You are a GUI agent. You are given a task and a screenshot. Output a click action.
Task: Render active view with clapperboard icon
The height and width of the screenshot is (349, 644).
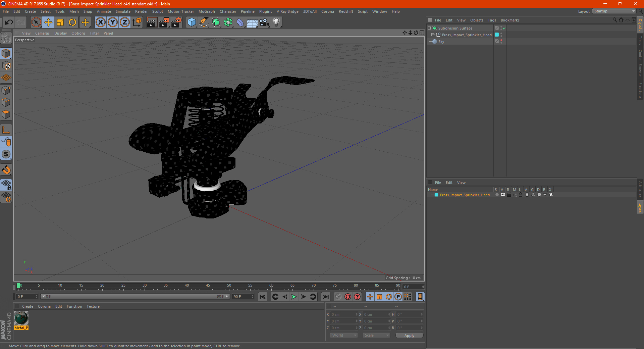152,22
